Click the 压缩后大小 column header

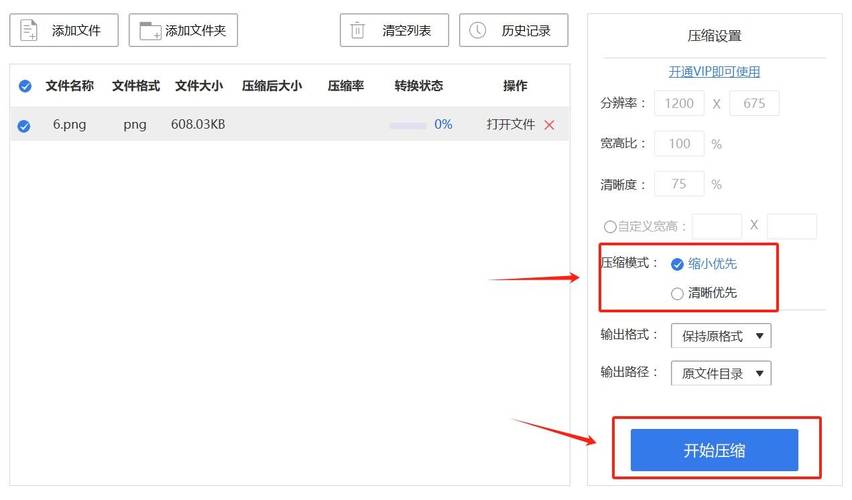272,86
